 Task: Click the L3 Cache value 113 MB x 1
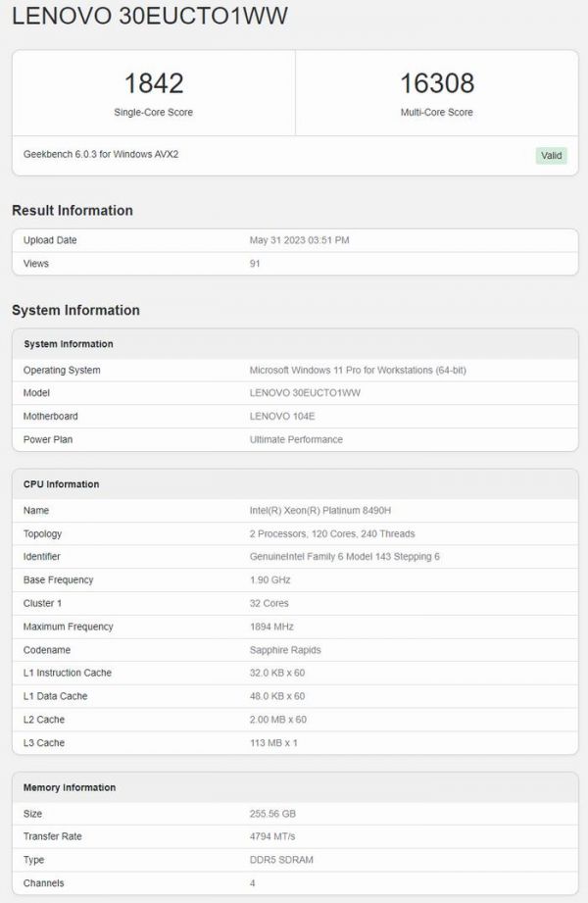[273, 743]
